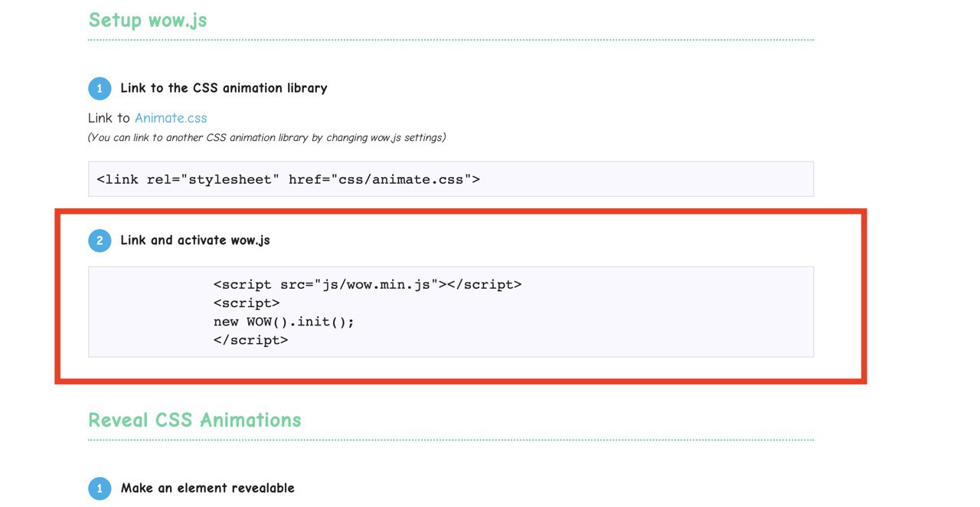Click the 'Setup wow.js' heading
The image size is (980, 507).
(x=148, y=20)
